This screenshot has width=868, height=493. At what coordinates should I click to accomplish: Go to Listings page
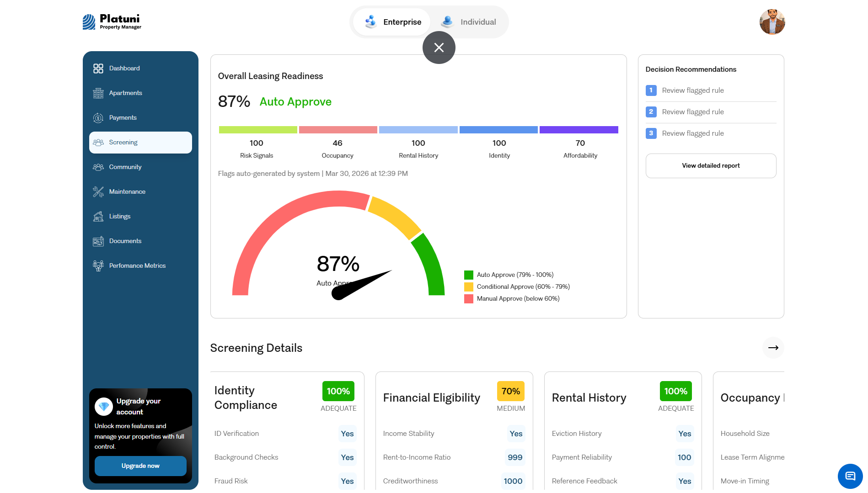pos(140,217)
